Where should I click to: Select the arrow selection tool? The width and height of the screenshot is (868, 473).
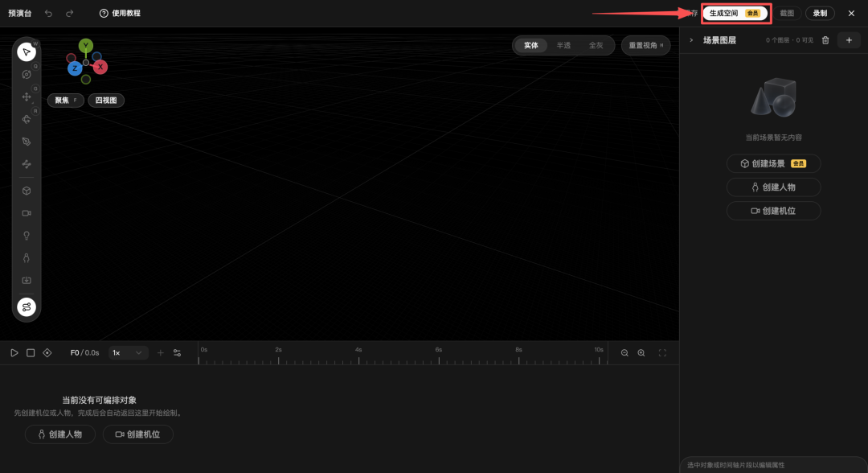coord(26,52)
